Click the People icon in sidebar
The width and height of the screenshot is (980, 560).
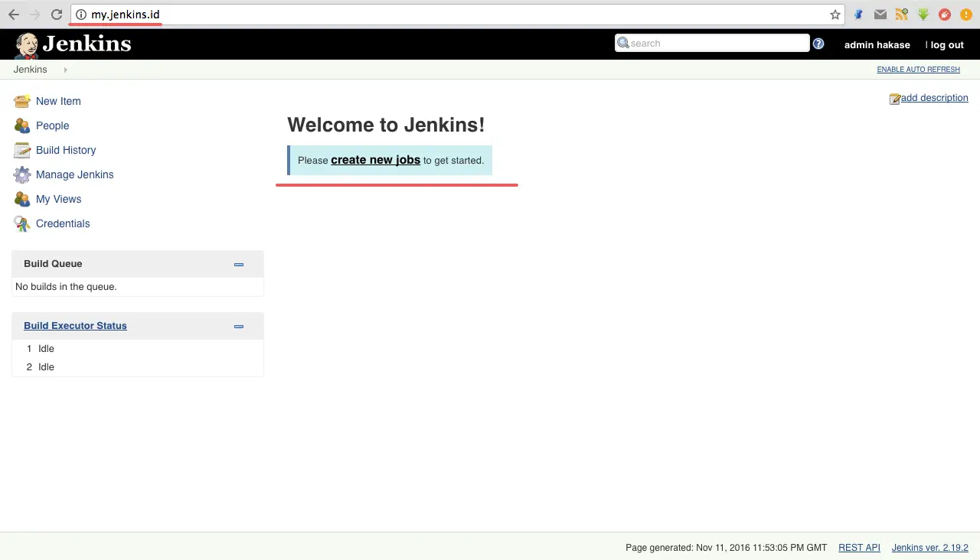pos(21,125)
